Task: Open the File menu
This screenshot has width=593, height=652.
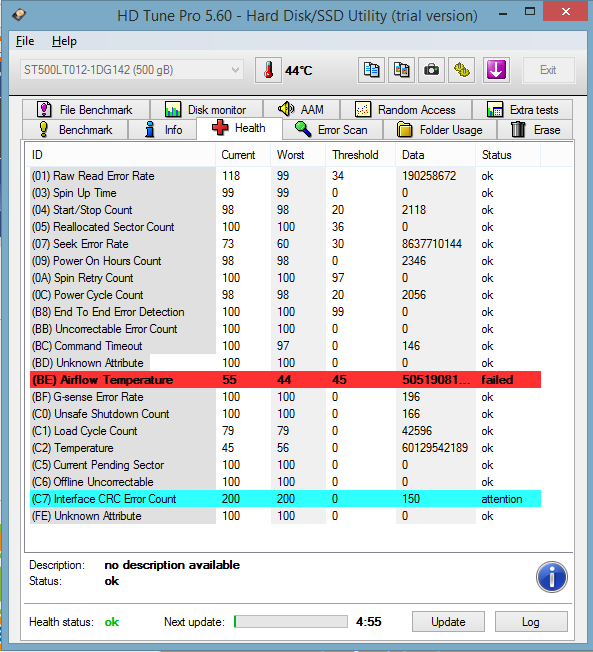Action: pos(25,41)
